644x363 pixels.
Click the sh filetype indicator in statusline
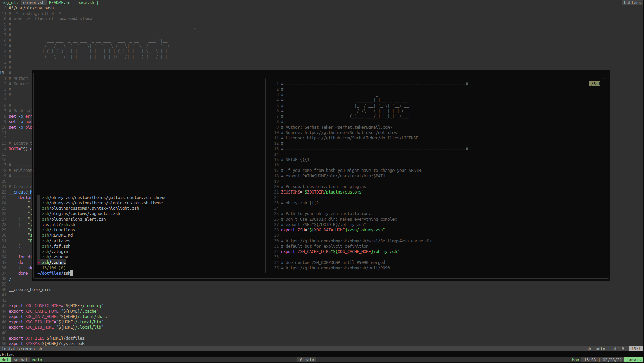[x=589, y=349]
